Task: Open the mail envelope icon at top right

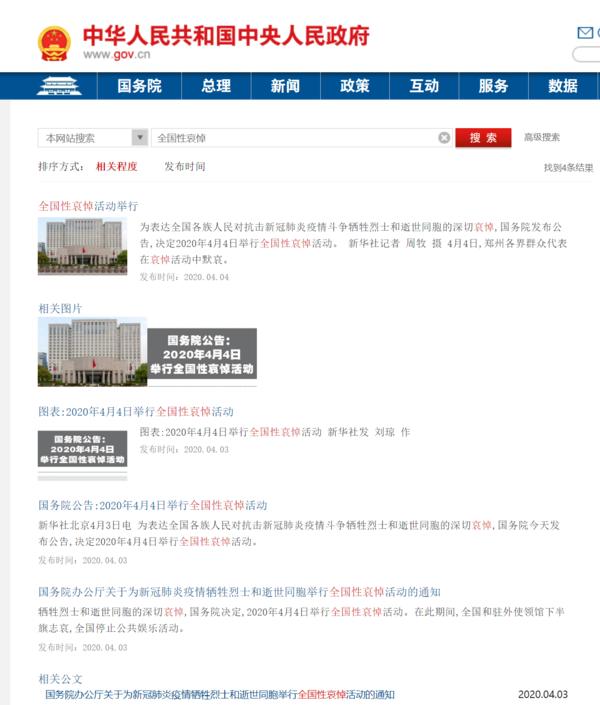Action: point(585,31)
